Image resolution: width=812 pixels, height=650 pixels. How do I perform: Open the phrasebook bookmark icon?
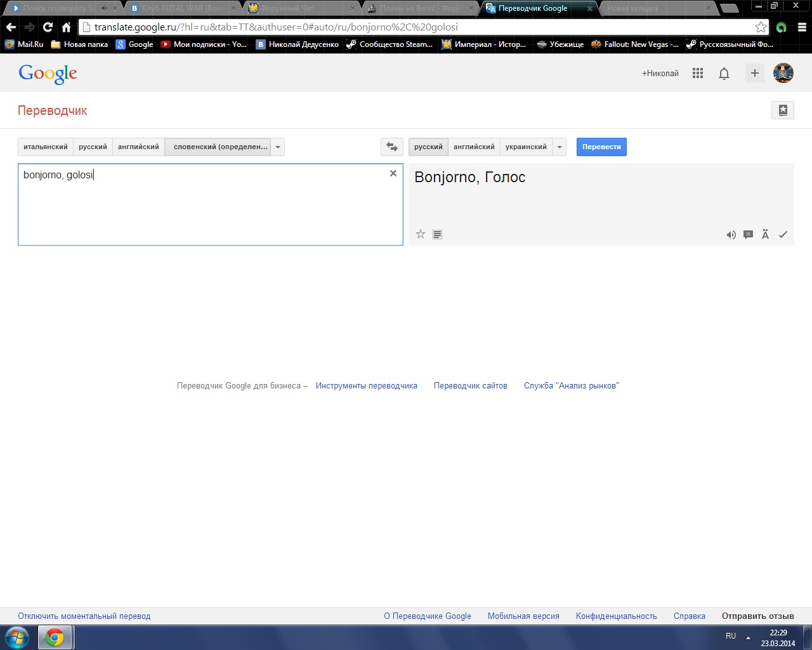(783, 110)
